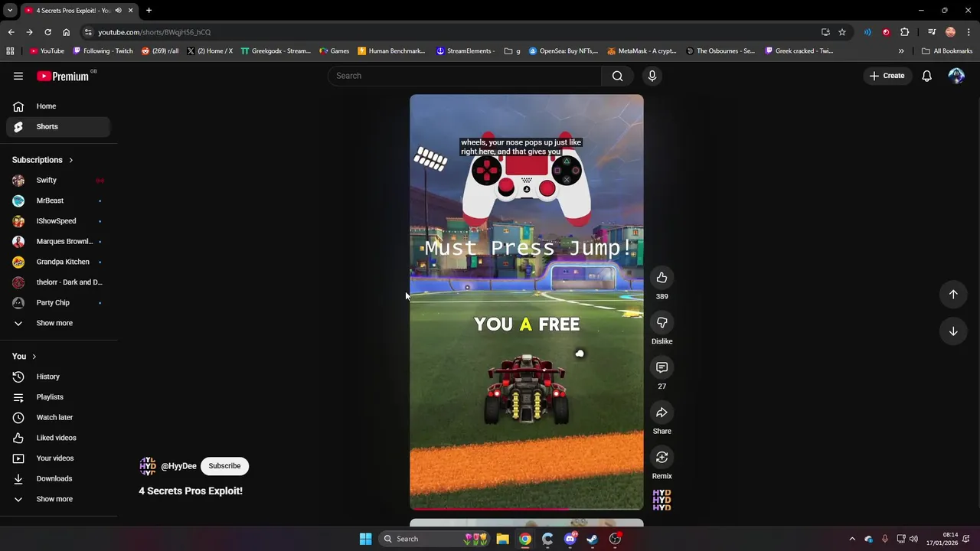The height and width of the screenshot is (551, 980).
Task: Click the Chrome address bar URL
Action: [x=155, y=32]
